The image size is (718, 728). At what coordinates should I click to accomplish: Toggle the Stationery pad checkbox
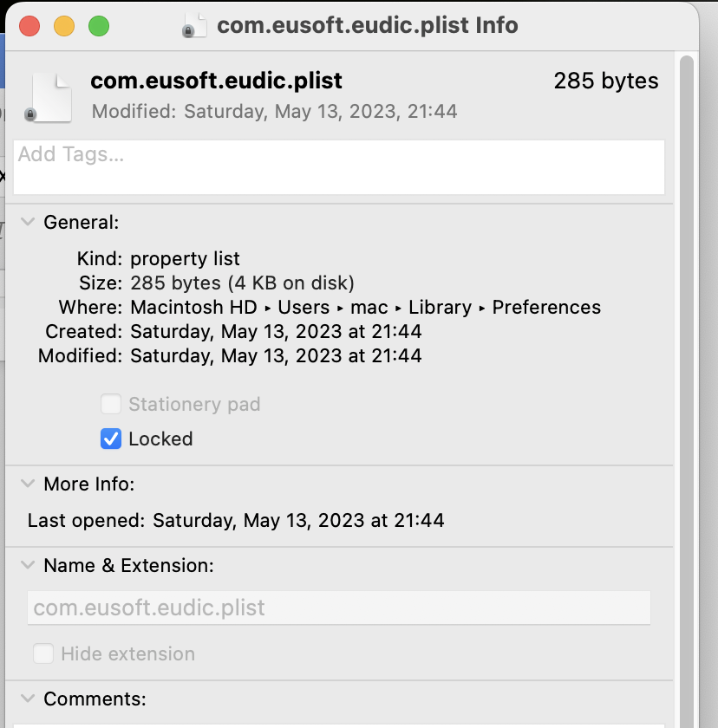click(111, 405)
